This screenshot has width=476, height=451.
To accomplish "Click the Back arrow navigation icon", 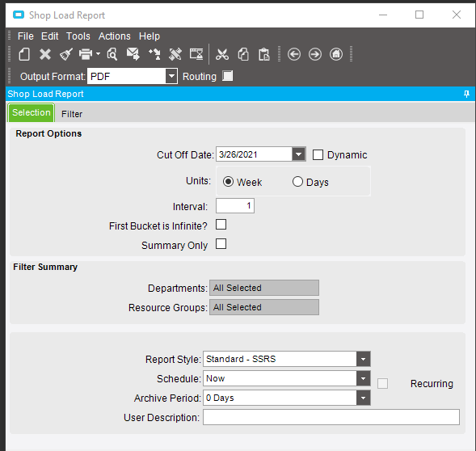I will pos(294,55).
